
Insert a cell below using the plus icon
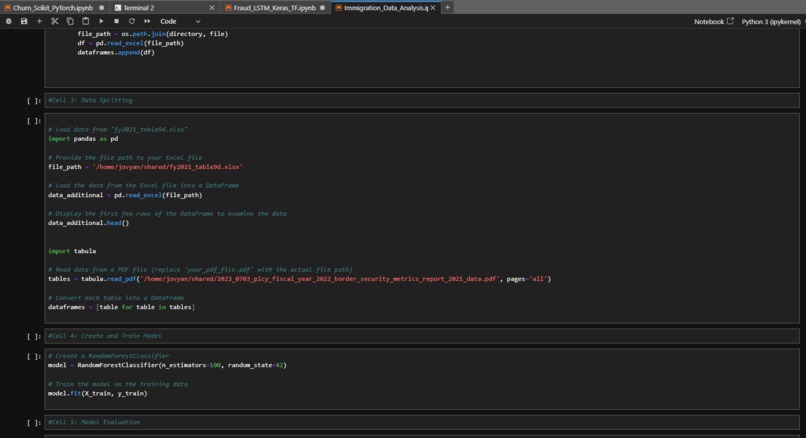pos(39,21)
